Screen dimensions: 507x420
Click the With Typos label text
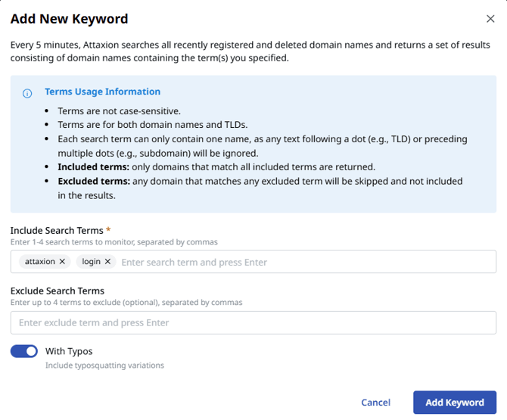[69, 351]
